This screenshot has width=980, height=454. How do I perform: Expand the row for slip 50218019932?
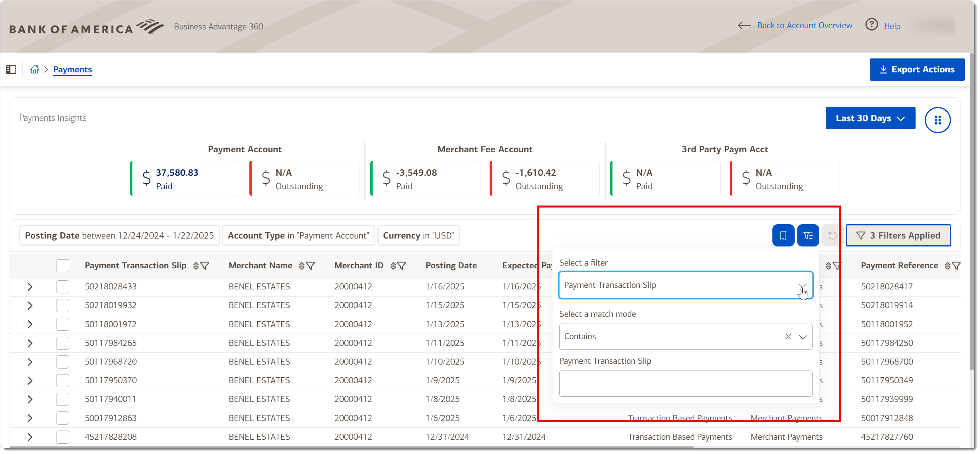coord(30,305)
